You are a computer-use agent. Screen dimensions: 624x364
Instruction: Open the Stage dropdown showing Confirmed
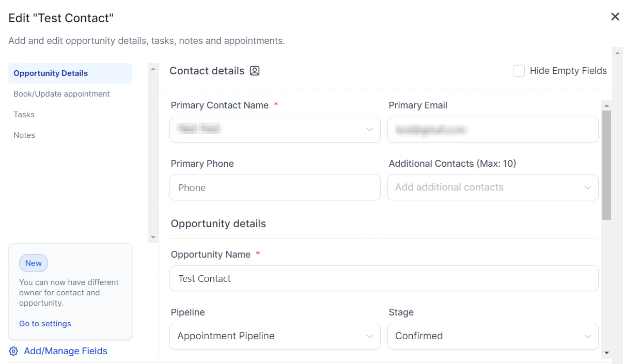click(493, 336)
